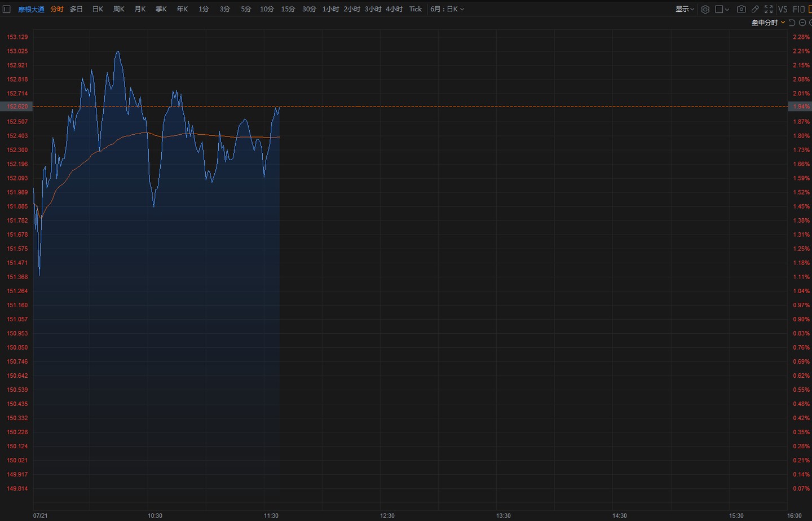The height and width of the screenshot is (521, 812).
Task: Choose the 10分 interval
Action: pyautogui.click(x=267, y=9)
